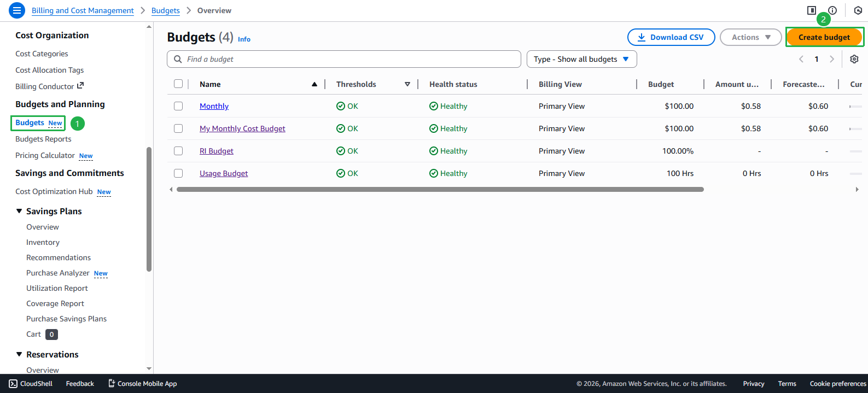Collapse the Reservations section arrow
The image size is (868, 393).
point(19,354)
